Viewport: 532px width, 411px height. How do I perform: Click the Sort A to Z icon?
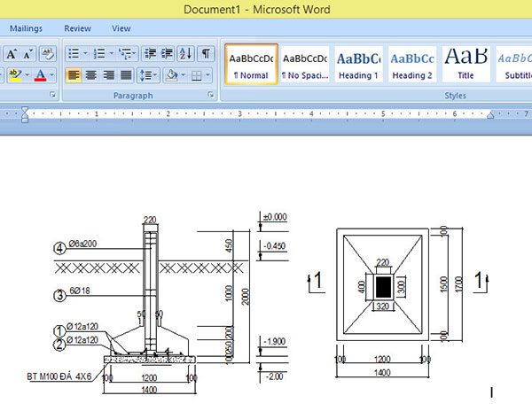tap(185, 54)
